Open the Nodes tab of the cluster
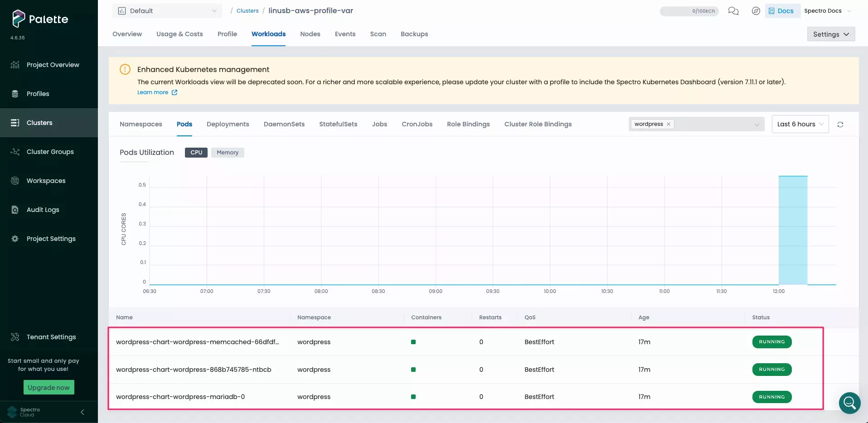This screenshot has height=423, width=868. coord(310,34)
